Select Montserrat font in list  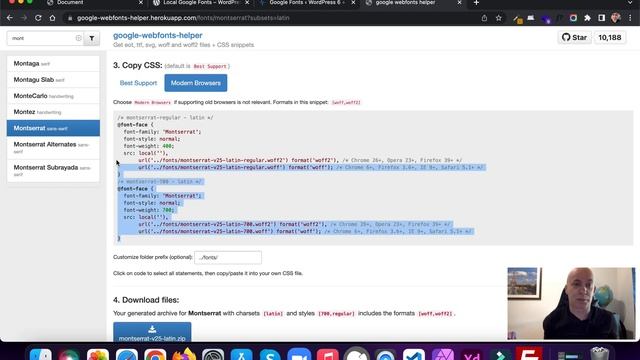[x=53, y=128]
